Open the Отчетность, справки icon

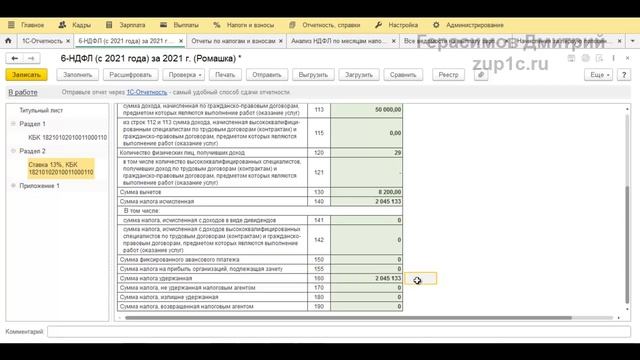click(x=292, y=25)
